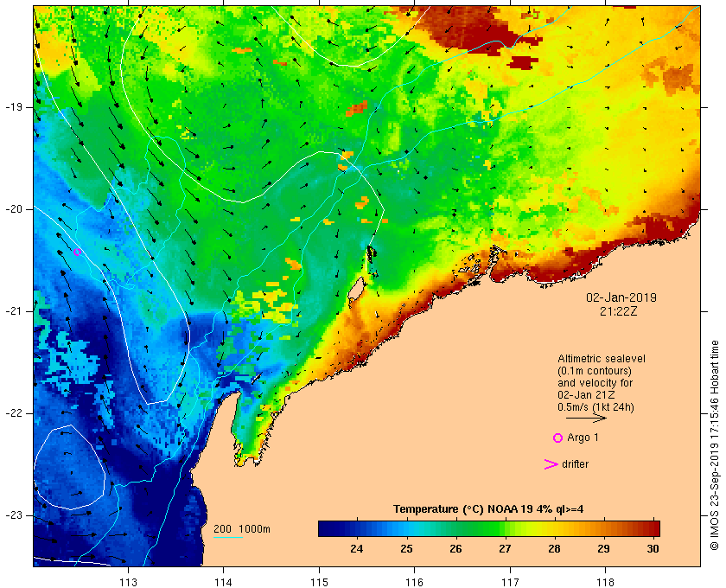Click the 'drifter' legend label
The image size is (726, 588).
pyautogui.click(x=575, y=464)
